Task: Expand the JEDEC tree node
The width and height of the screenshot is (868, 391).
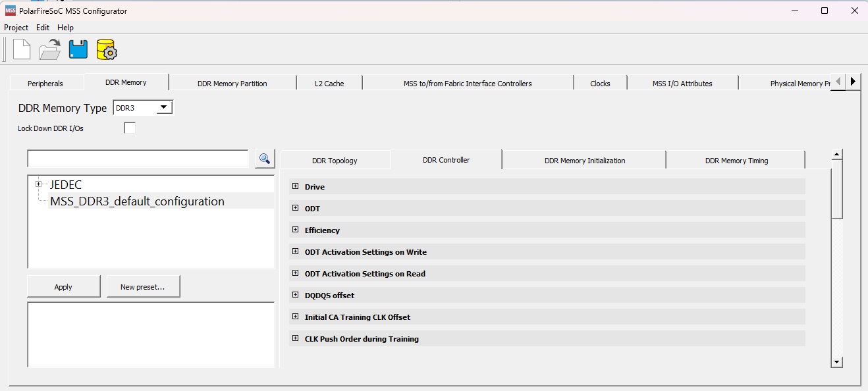Action: click(39, 184)
